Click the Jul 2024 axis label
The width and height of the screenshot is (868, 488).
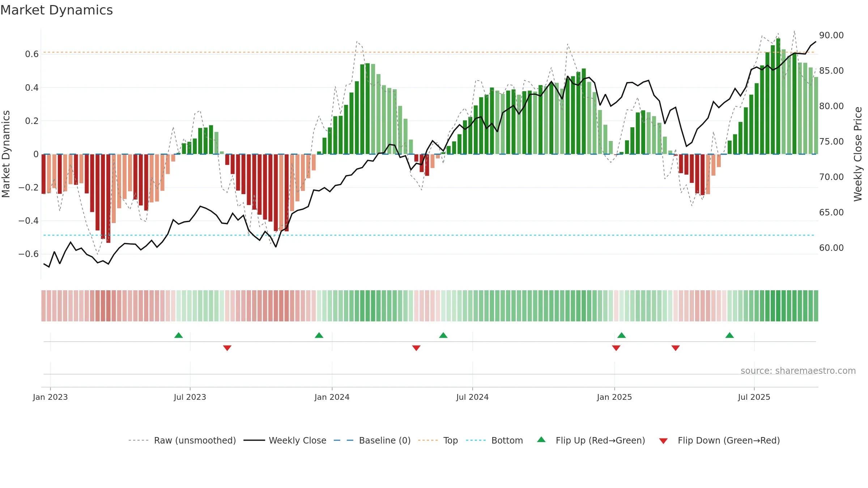pyautogui.click(x=472, y=397)
